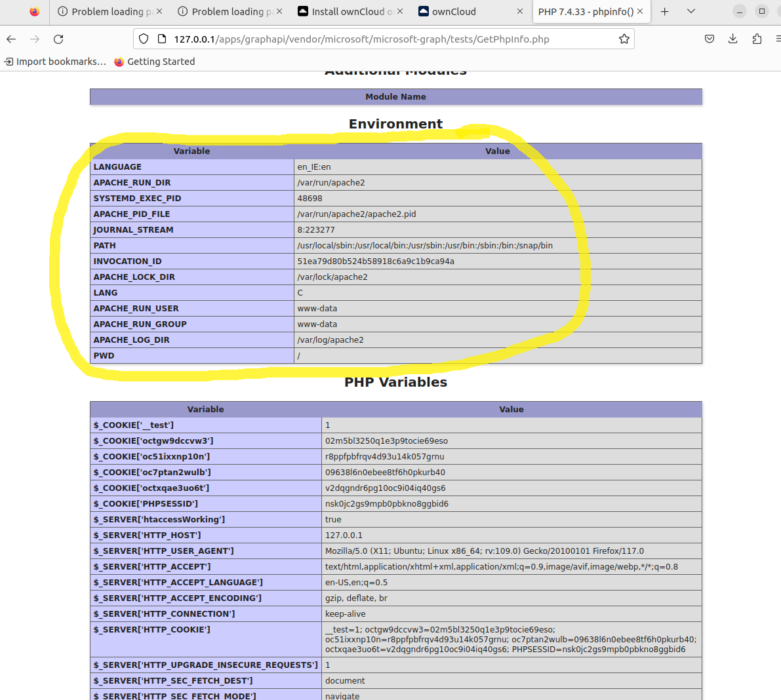Open Firefox View icon
The width and height of the screenshot is (781, 700).
click(x=34, y=11)
